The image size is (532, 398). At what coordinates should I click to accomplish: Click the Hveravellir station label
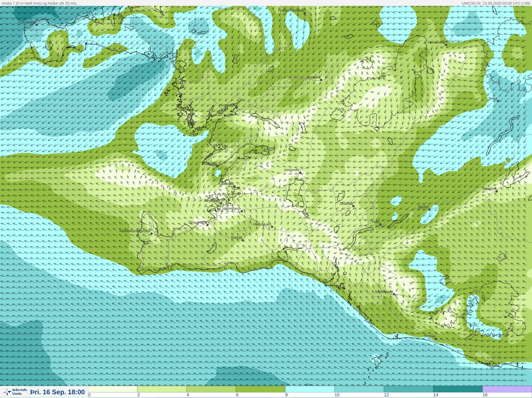[x=436, y=42]
